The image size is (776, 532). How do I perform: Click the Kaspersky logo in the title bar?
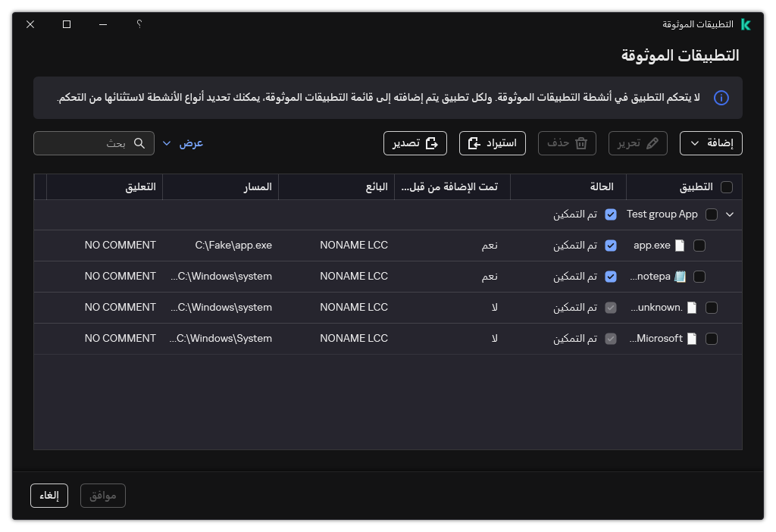pos(746,24)
